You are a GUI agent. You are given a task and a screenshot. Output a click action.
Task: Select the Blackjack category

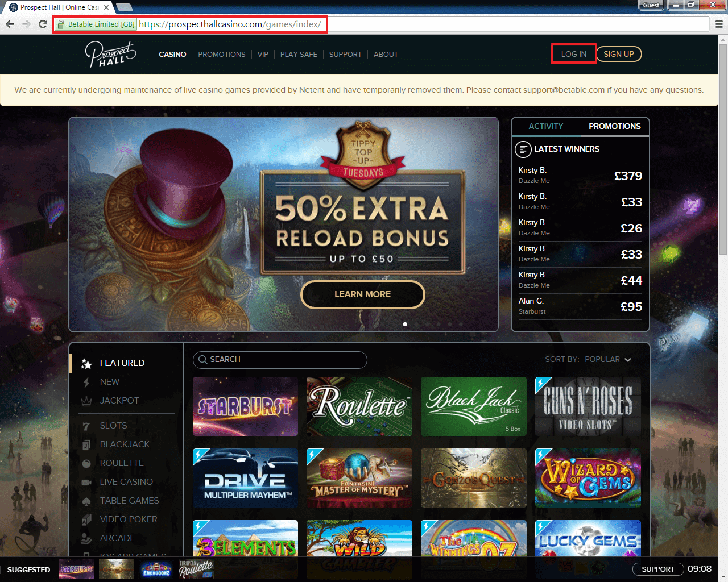click(x=125, y=444)
